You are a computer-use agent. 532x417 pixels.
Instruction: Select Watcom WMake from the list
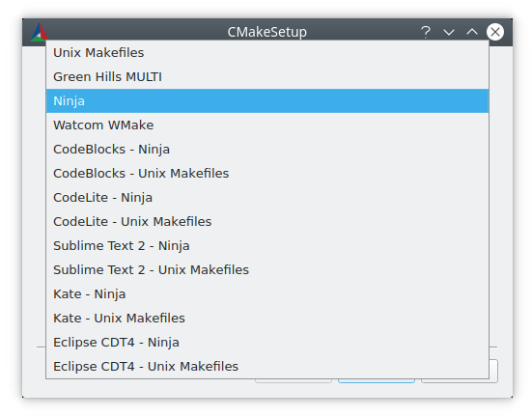pos(267,125)
